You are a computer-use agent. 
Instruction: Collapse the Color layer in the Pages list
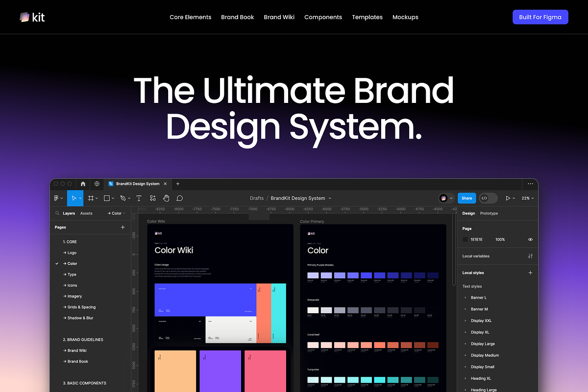(124, 213)
